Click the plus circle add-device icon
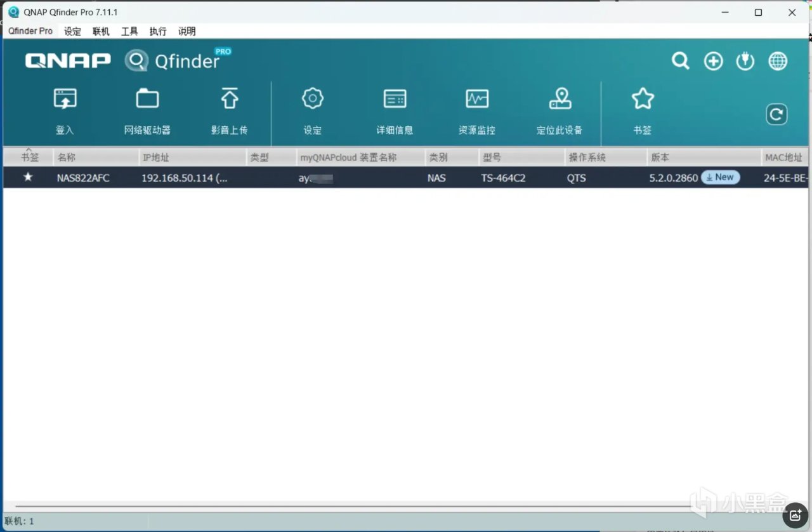 point(714,61)
